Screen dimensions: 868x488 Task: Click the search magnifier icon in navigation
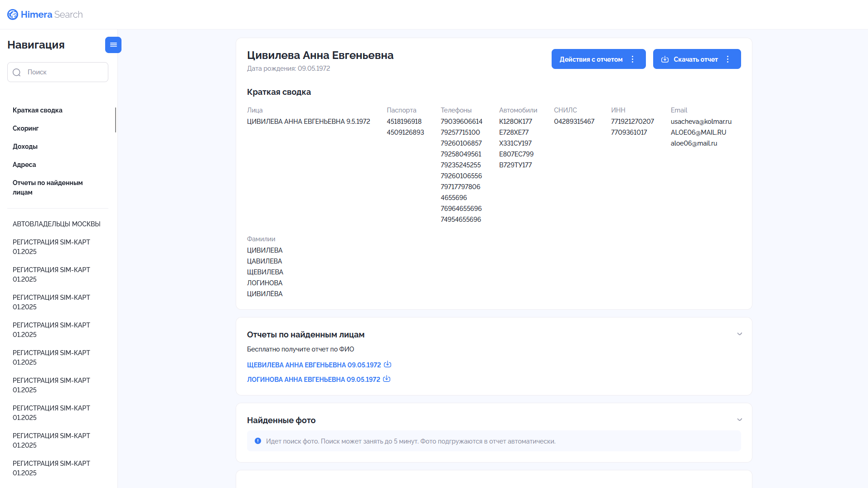click(17, 73)
